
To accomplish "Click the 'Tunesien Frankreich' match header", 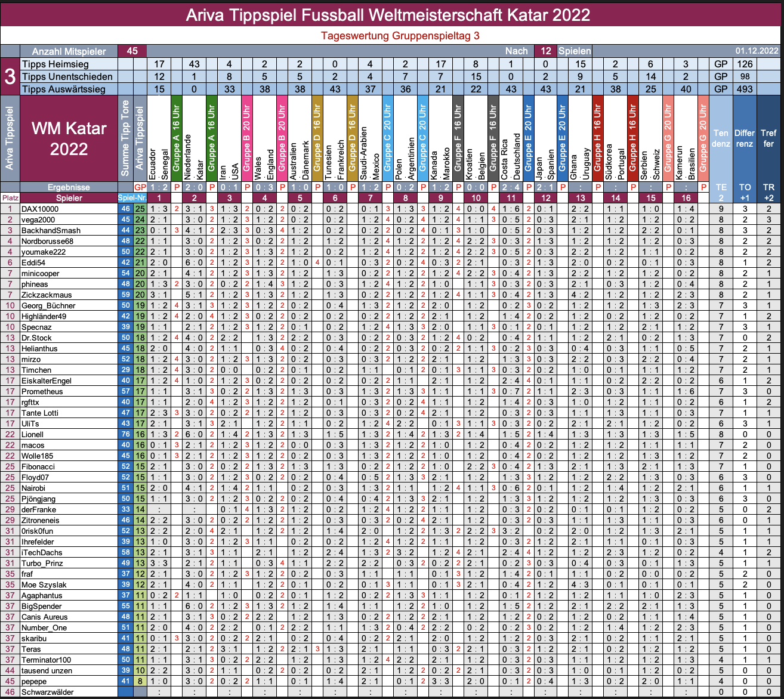I will point(335,138).
